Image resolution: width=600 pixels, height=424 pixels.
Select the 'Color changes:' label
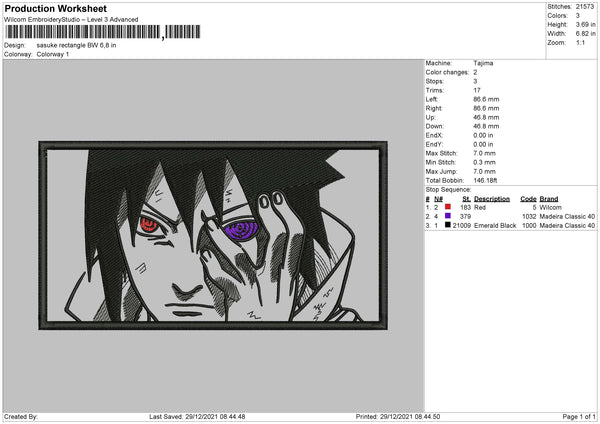pos(447,72)
